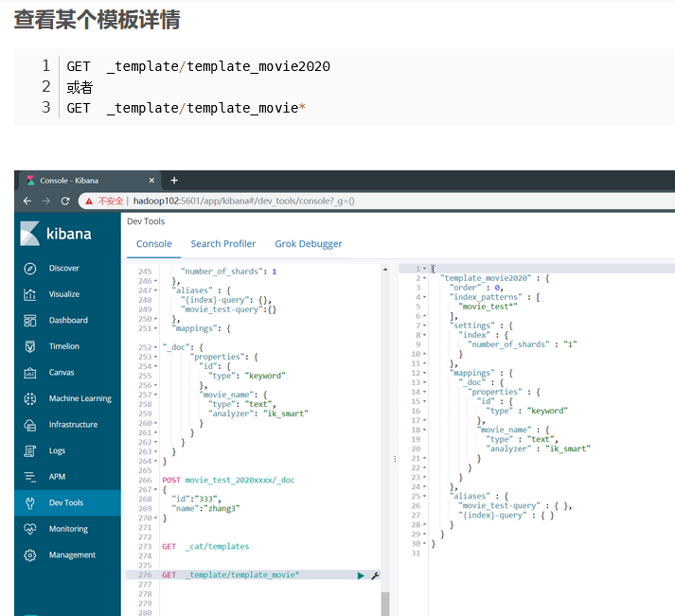Image resolution: width=675 pixels, height=616 pixels.
Task: Switch to the Grok Debugger tab
Action: 309,244
